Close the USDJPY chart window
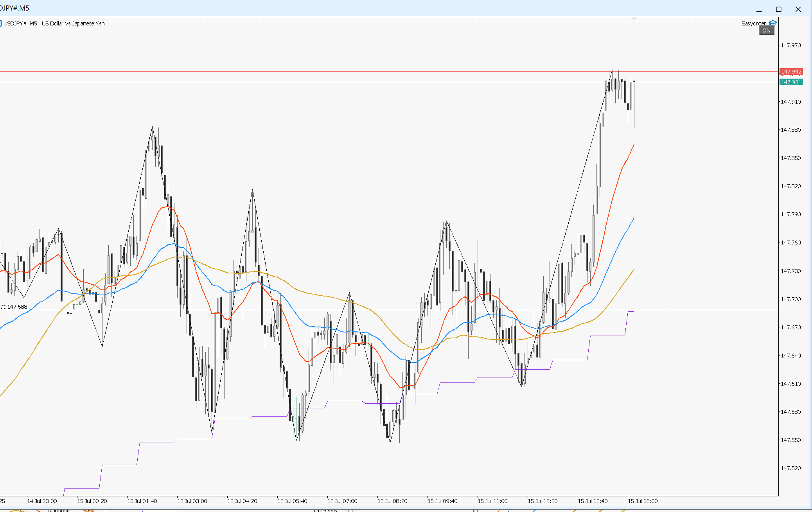The height and width of the screenshot is (512, 812). (798, 9)
